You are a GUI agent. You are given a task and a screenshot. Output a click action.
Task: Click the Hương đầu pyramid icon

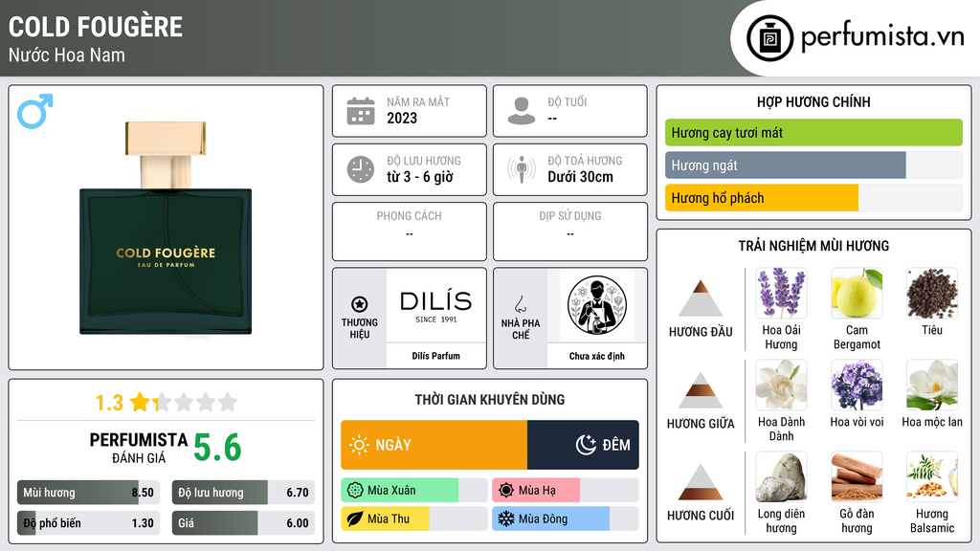tap(701, 298)
